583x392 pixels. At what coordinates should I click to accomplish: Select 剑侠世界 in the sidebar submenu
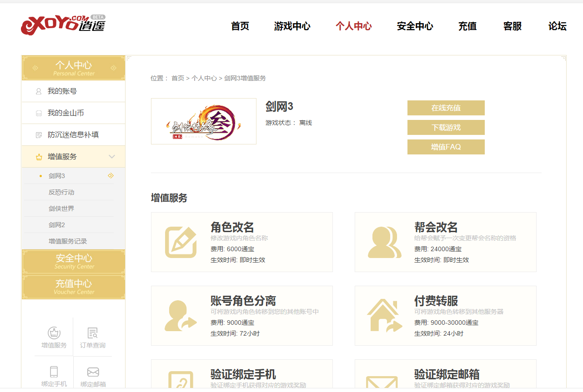pyautogui.click(x=61, y=208)
